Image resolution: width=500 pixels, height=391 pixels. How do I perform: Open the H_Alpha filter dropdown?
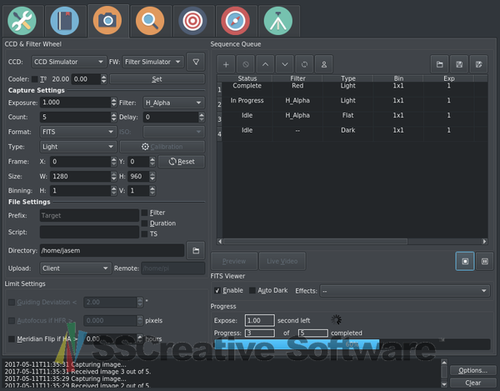point(174,103)
